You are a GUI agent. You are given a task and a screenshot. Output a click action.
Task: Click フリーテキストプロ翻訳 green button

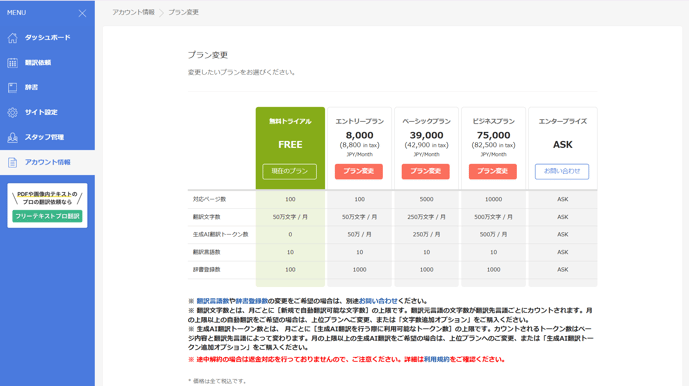click(47, 216)
